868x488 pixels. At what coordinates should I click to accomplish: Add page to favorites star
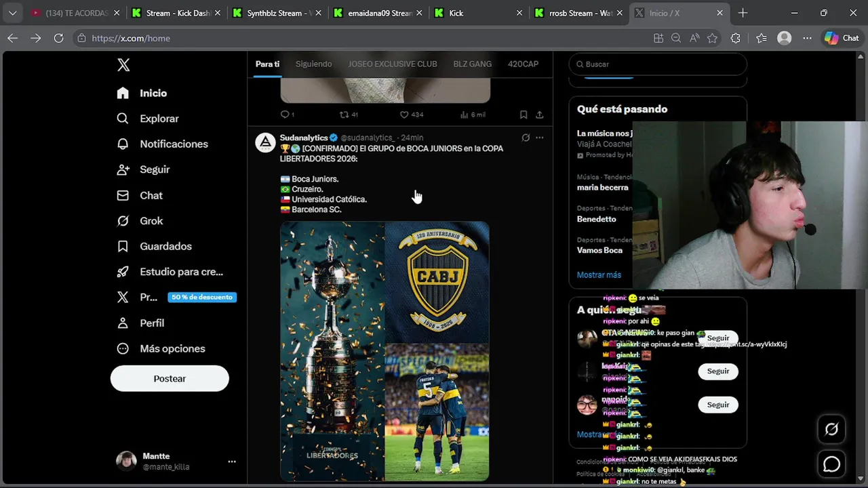[x=712, y=38]
